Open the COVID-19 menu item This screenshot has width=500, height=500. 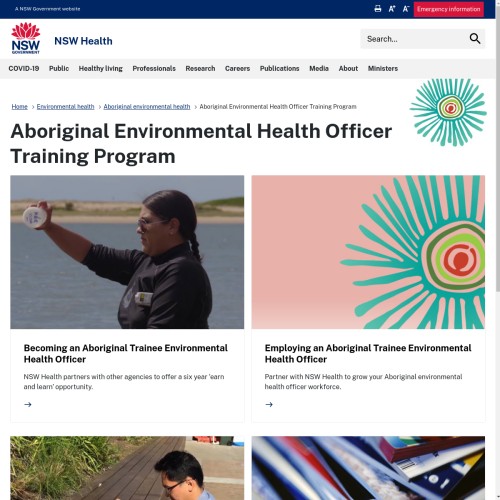coord(24,68)
